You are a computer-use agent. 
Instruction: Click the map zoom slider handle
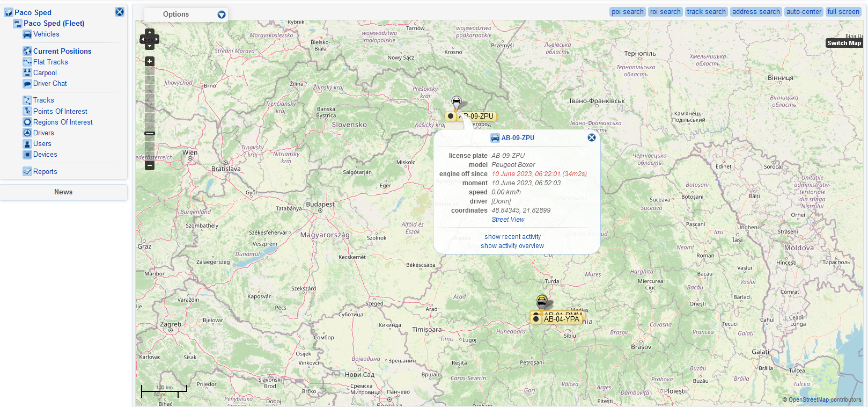point(150,133)
